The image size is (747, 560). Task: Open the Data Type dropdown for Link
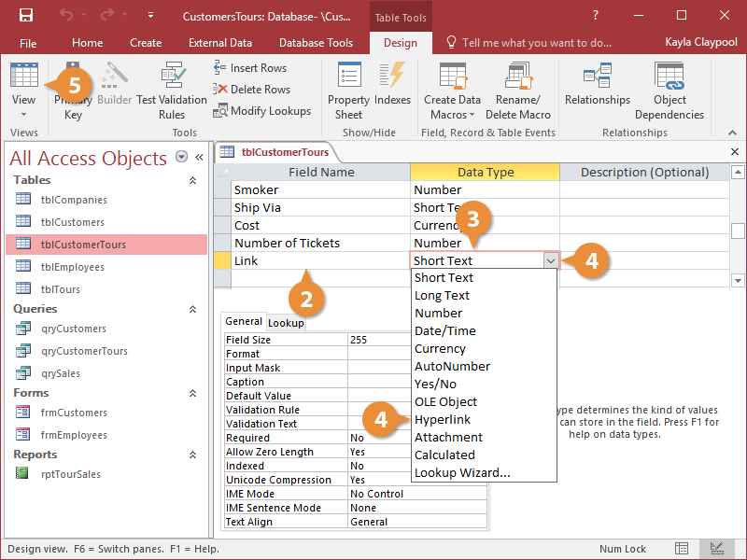(x=549, y=259)
